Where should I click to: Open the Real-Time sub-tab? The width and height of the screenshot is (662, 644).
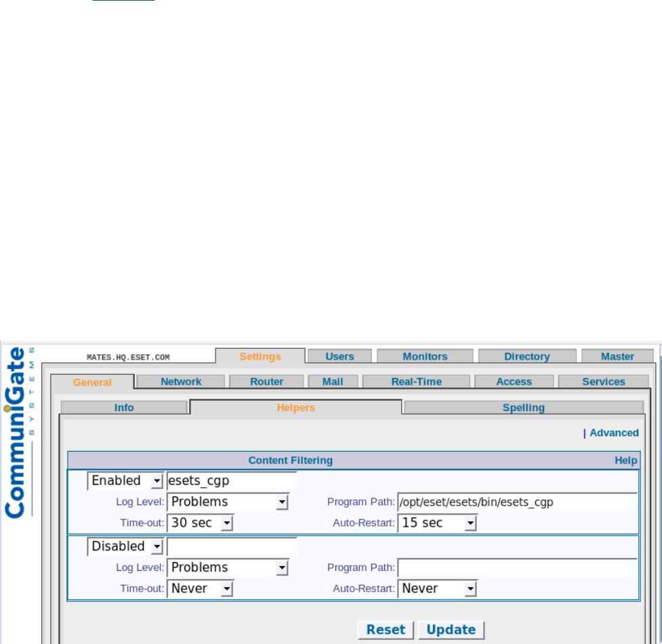pyautogui.click(x=416, y=381)
